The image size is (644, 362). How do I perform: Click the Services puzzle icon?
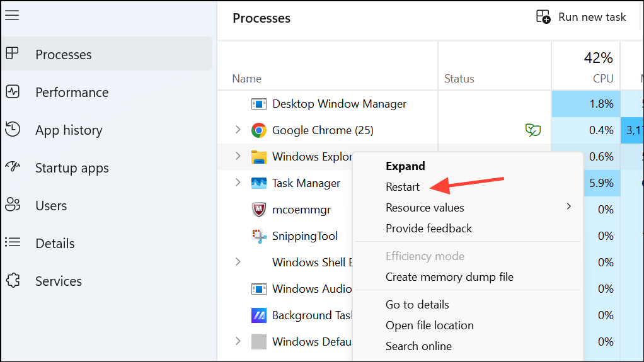[x=12, y=281]
